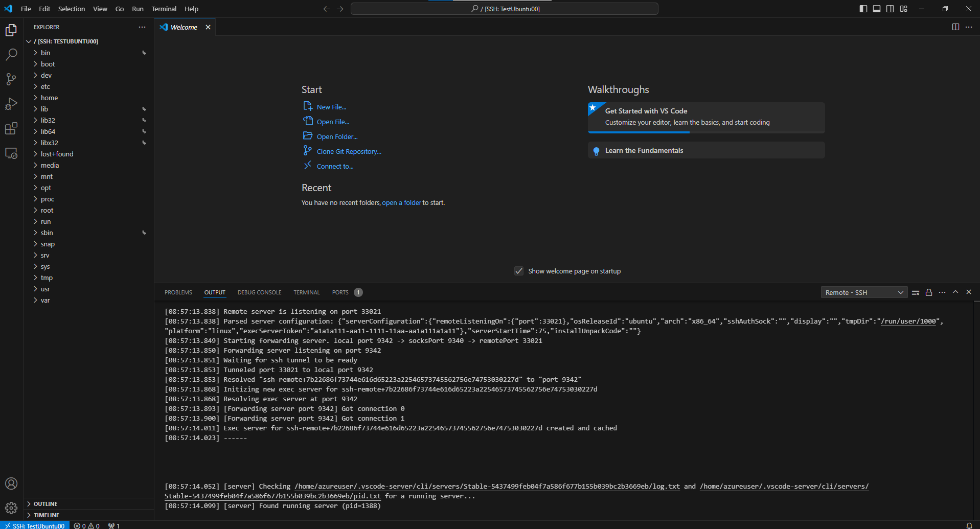This screenshot has width=980, height=529.
Task: Open the Help menu
Action: pyautogui.click(x=191, y=9)
